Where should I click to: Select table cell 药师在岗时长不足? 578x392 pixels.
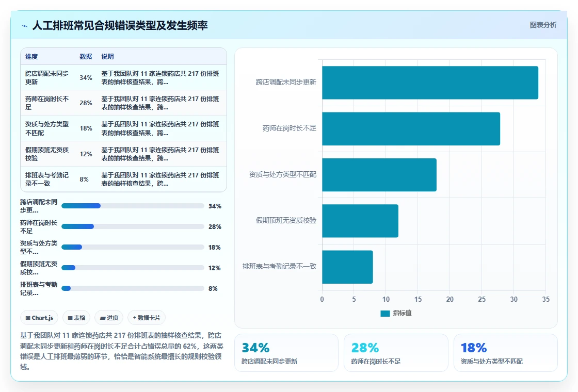click(47, 103)
